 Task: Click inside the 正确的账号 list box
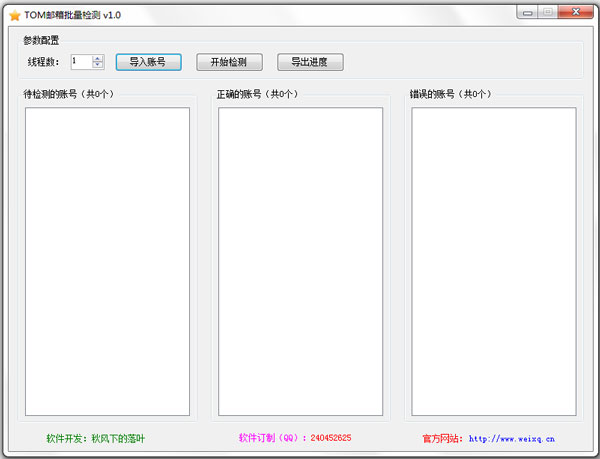[x=300, y=261]
